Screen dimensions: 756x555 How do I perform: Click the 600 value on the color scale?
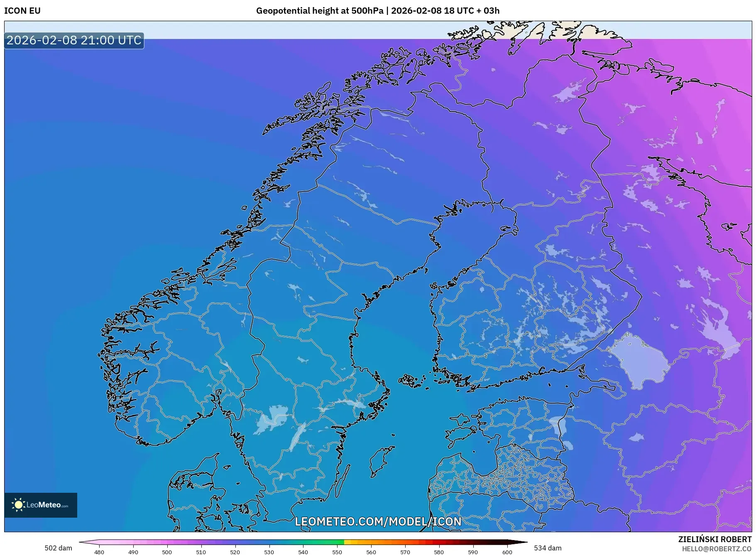coord(507,552)
